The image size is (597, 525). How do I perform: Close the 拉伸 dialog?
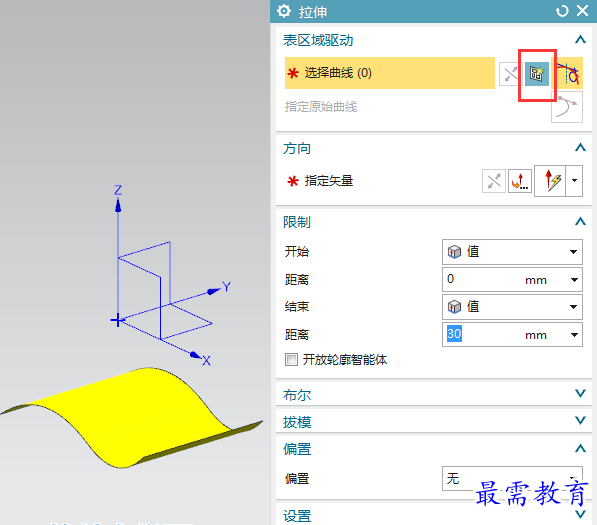(x=583, y=11)
